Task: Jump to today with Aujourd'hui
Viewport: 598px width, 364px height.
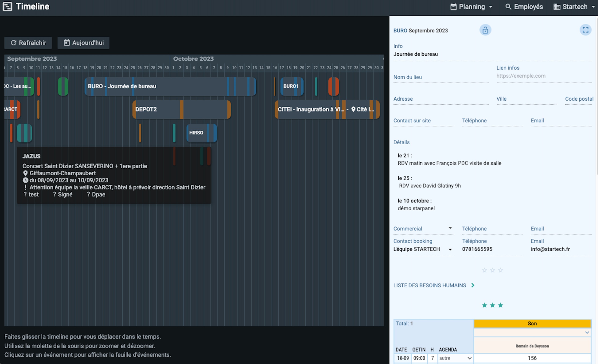Action: [x=84, y=43]
